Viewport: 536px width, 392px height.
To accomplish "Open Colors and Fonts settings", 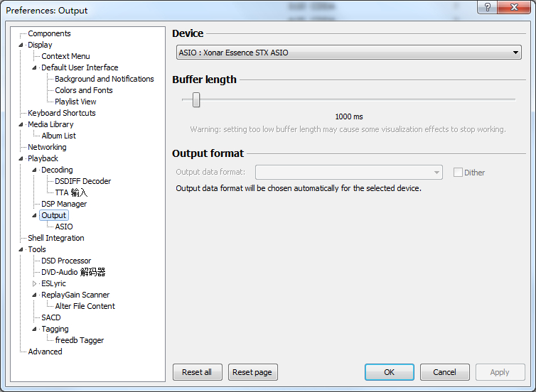I will 84,90.
